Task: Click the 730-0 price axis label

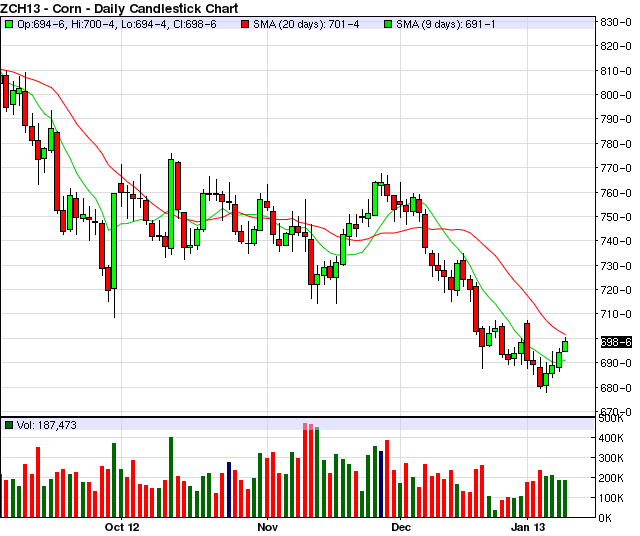Action: click(616, 266)
